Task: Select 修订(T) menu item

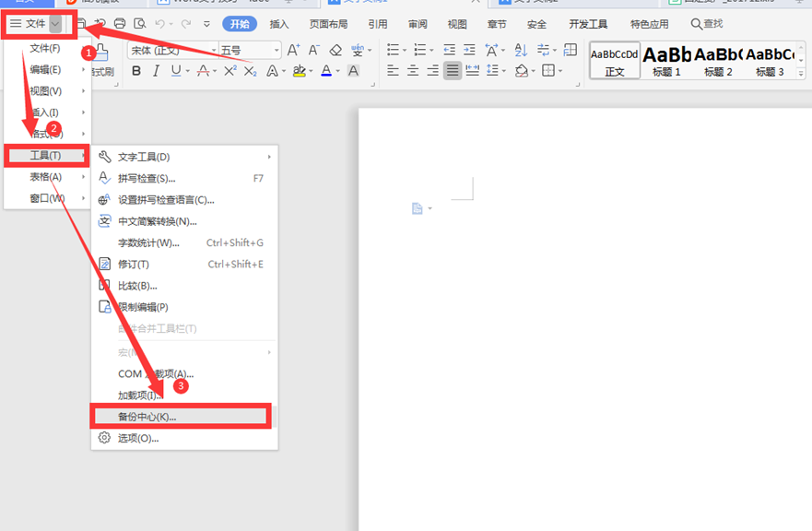Action: click(184, 265)
